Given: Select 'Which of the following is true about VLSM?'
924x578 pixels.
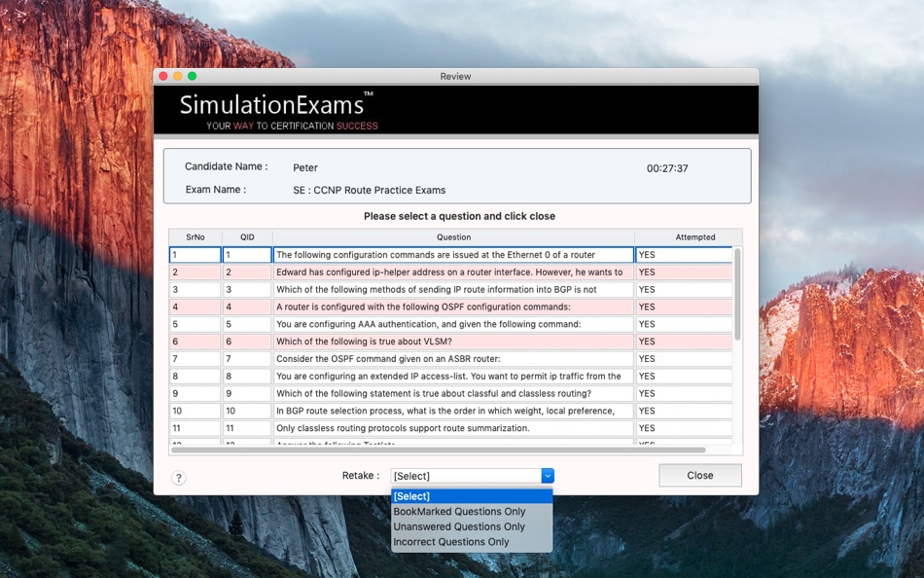Looking at the screenshot, I should coord(453,342).
